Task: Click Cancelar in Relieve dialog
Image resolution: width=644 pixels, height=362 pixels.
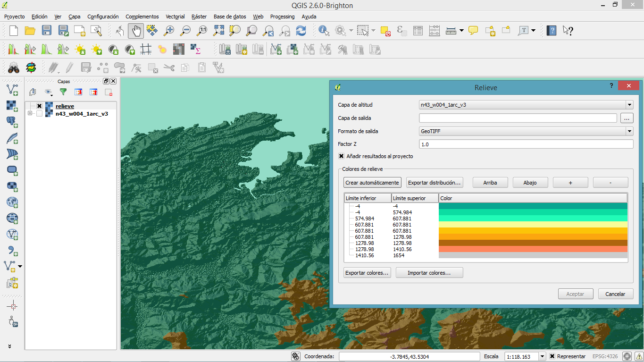Action: click(x=615, y=294)
